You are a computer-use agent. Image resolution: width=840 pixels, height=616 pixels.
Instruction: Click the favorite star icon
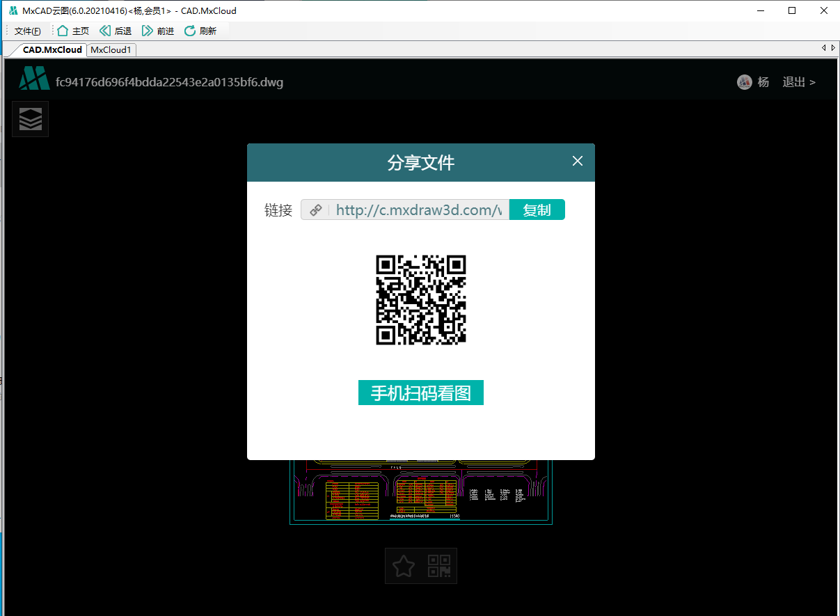click(x=404, y=566)
